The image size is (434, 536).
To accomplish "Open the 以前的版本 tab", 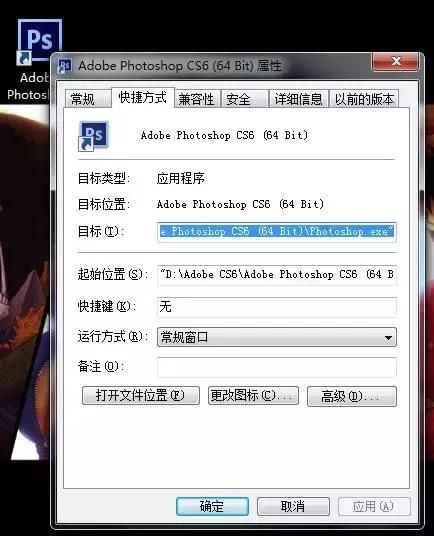I will pyautogui.click(x=364, y=99).
